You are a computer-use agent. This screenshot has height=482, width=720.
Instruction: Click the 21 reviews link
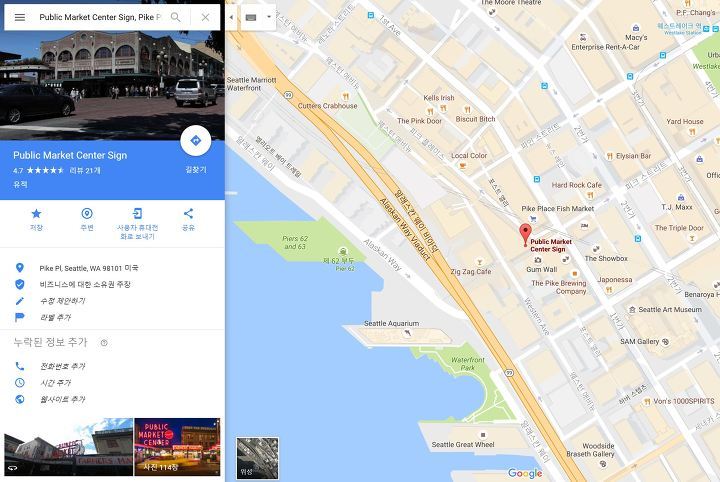coord(85,170)
